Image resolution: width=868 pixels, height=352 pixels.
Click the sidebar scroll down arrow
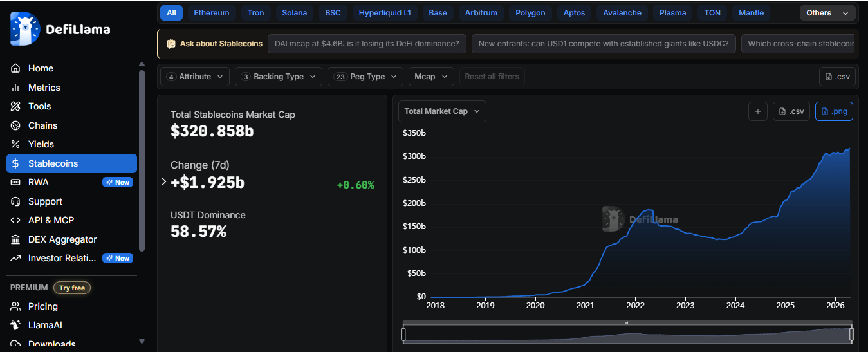[x=142, y=341]
